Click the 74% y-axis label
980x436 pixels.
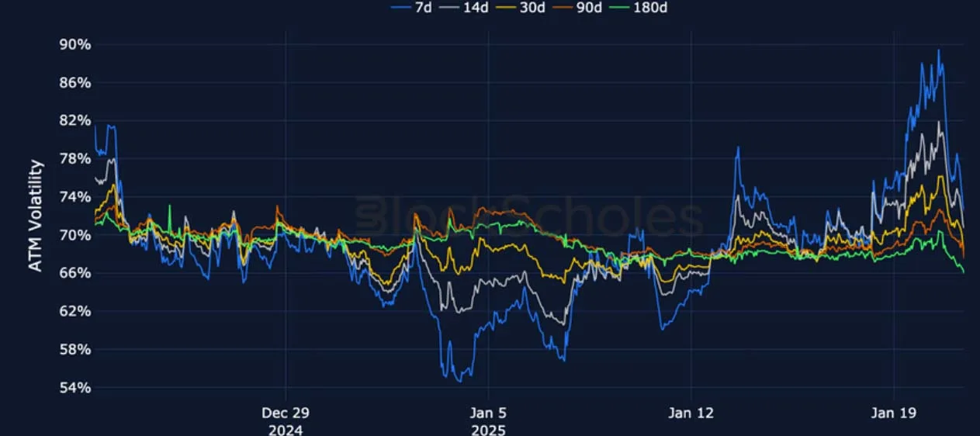point(75,196)
